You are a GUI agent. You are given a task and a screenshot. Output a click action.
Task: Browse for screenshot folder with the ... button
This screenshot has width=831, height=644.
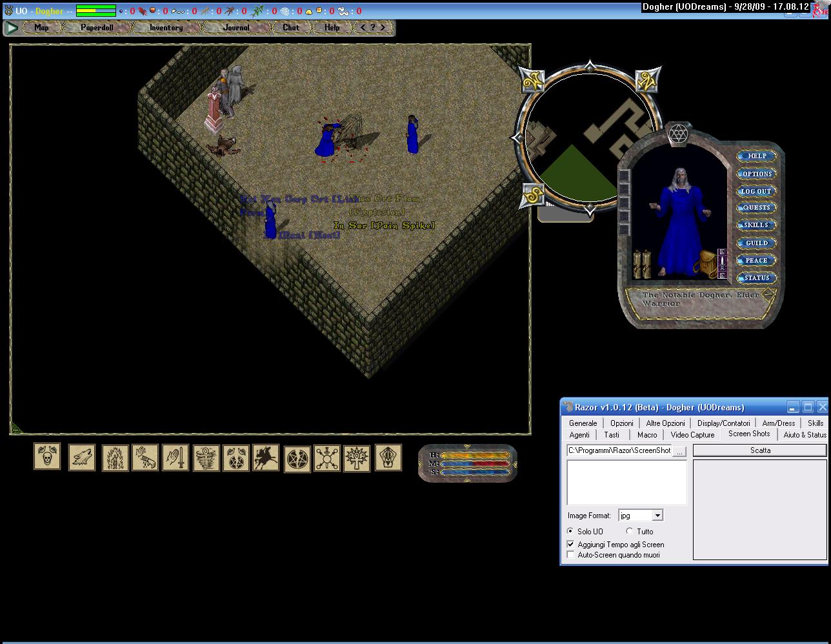coord(679,451)
